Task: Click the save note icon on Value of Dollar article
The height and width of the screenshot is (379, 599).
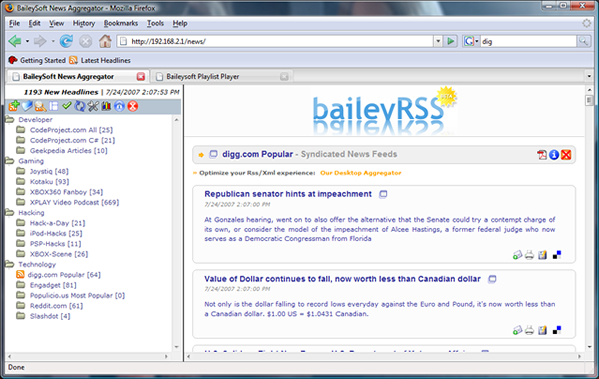Action: point(542,330)
